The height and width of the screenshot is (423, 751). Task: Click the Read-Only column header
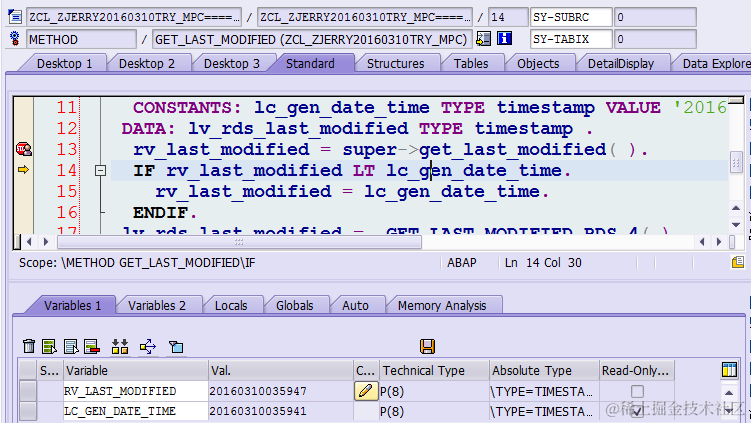(x=637, y=370)
